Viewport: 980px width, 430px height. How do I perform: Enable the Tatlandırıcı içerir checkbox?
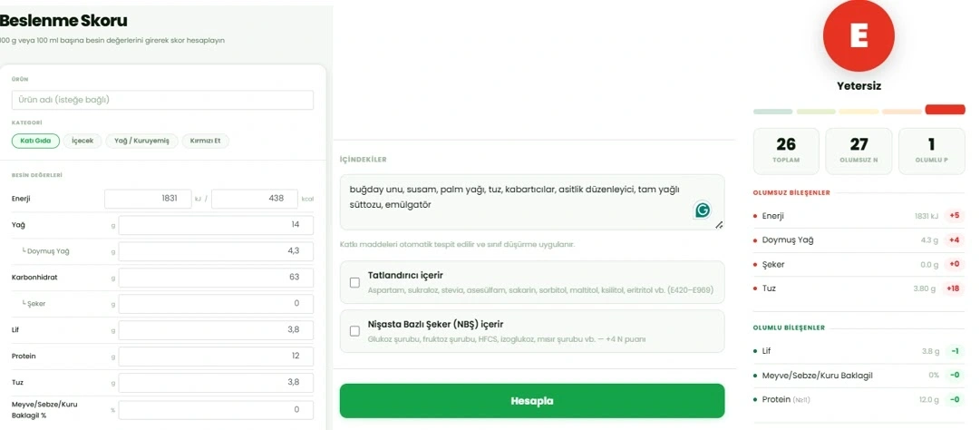[354, 282]
